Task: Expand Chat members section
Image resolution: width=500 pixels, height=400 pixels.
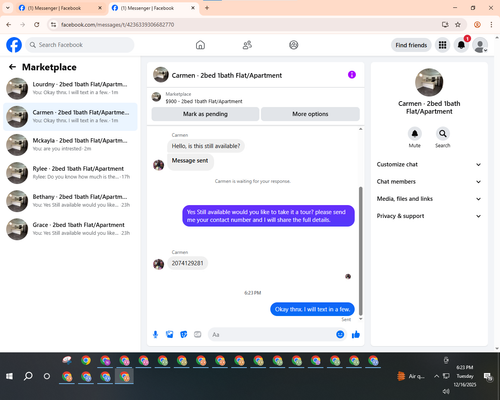Action: tap(429, 182)
